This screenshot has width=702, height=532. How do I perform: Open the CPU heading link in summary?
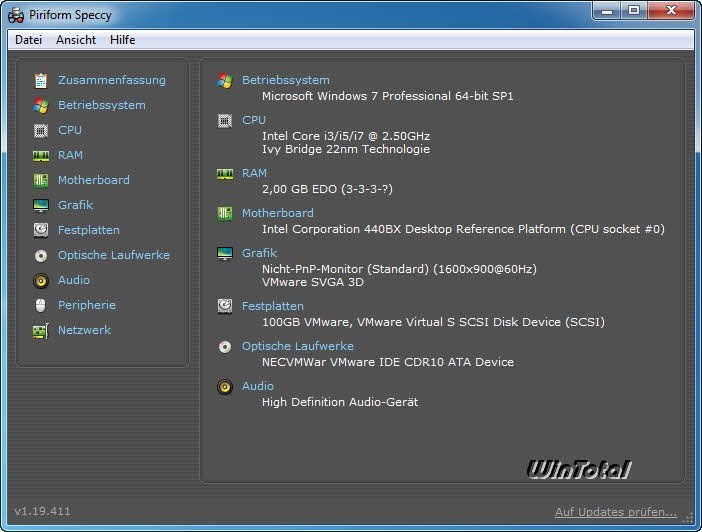(x=254, y=120)
